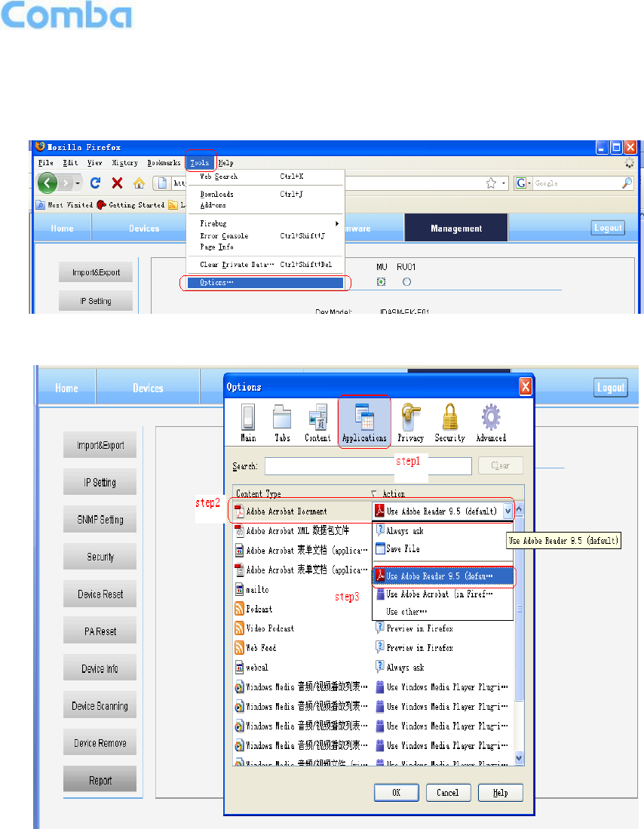Open the Tabs options panel icon

[282, 422]
